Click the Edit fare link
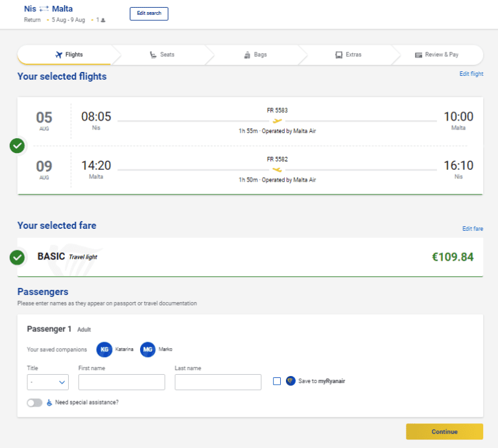The height and width of the screenshot is (448, 498). point(473,229)
